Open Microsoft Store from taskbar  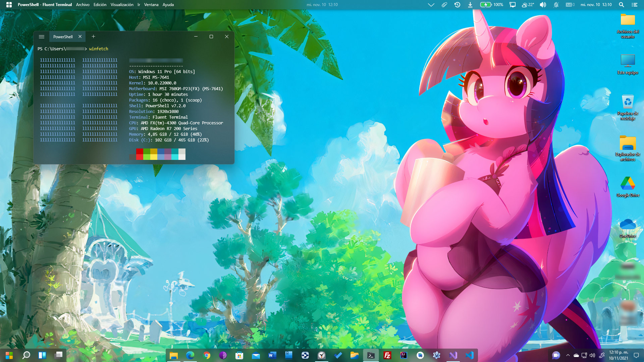[239, 355]
